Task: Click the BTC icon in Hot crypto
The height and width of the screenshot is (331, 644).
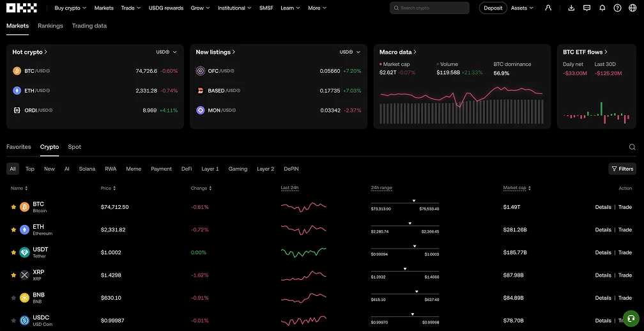Action: [17, 71]
